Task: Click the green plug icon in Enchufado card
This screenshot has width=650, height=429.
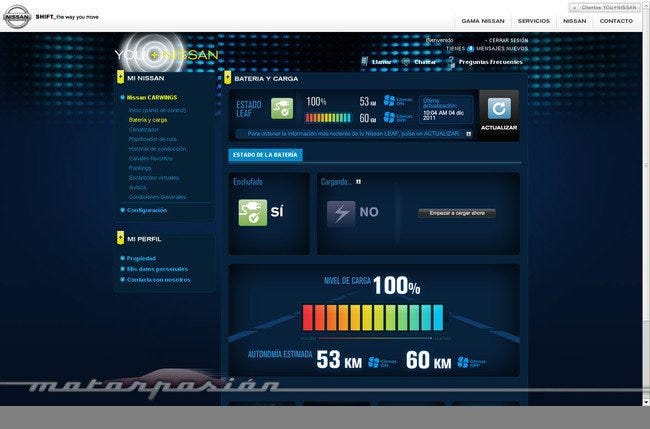Action: 252,213
